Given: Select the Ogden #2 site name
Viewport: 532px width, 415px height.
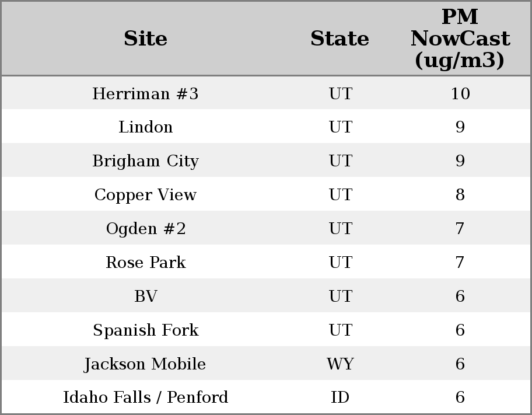Looking at the screenshot, I should click(x=145, y=229).
